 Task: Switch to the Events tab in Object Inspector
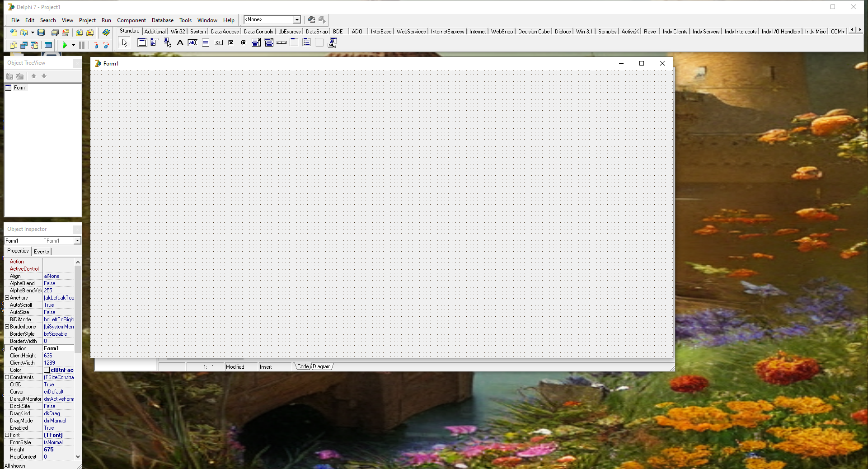pyautogui.click(x=42, y=251)
